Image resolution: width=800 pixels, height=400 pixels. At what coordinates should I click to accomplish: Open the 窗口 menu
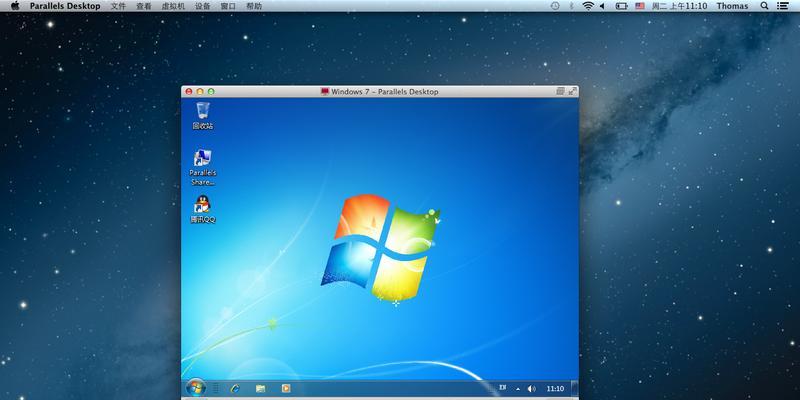[x=228, y=6]
